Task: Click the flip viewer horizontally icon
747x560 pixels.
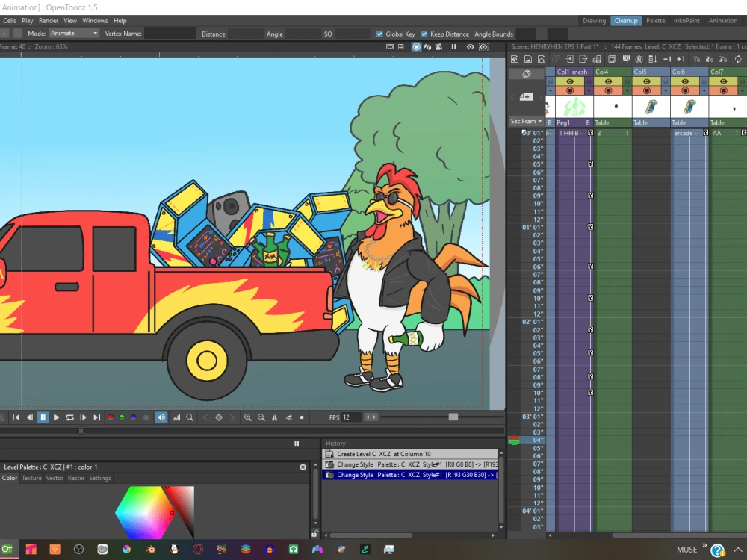Action: [x=276, y=417]
